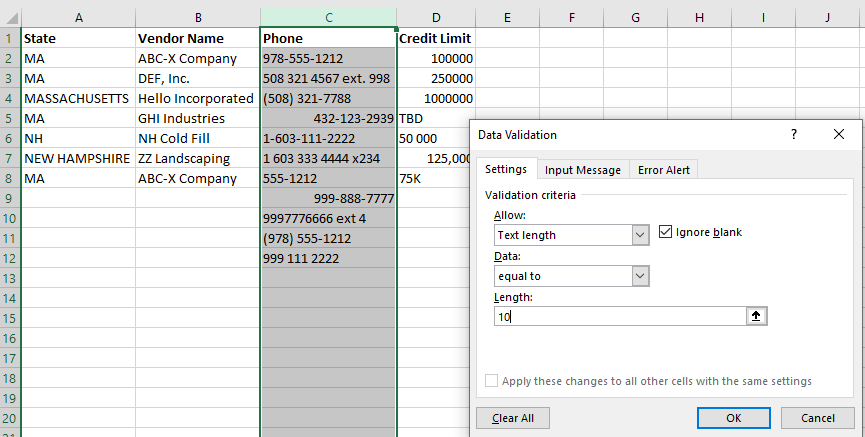Switch to the Error Alert tab
The height and width of the screenshot is (437, 865).
(x=664, y=170)
